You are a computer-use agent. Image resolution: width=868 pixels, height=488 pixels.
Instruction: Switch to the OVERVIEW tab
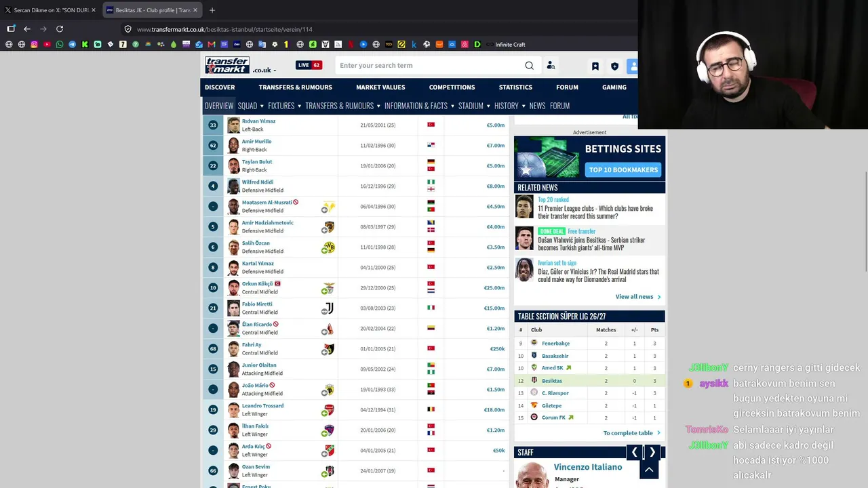pyautogui.click(x=219, y=106)
